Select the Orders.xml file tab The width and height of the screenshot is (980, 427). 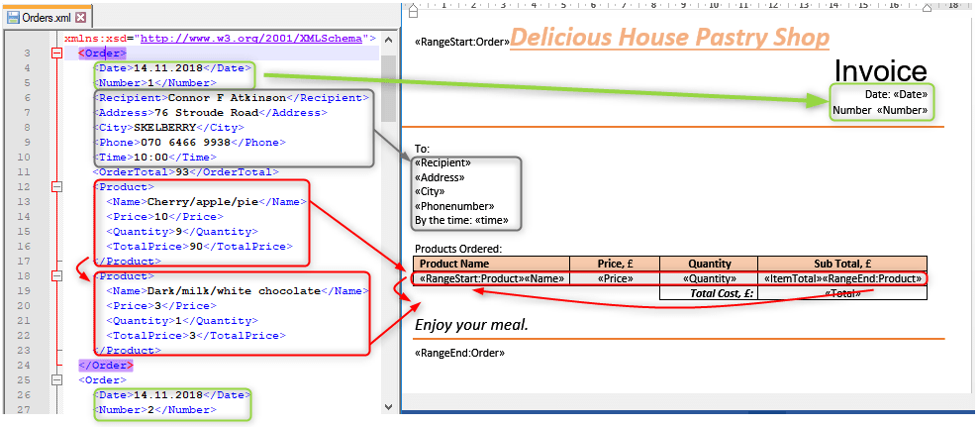coord(47,18)
